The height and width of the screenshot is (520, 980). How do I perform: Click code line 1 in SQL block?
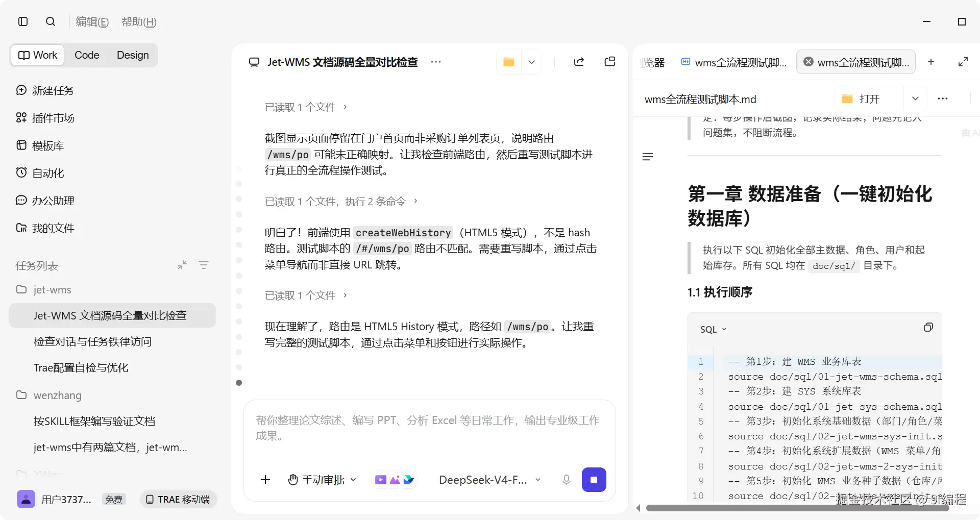coord(814,361)
